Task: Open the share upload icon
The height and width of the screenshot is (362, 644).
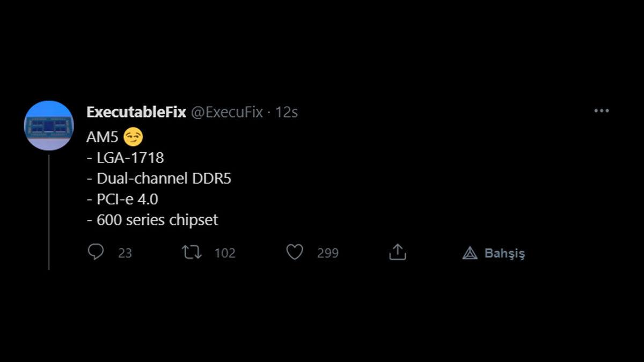Action: click(397, 252)
